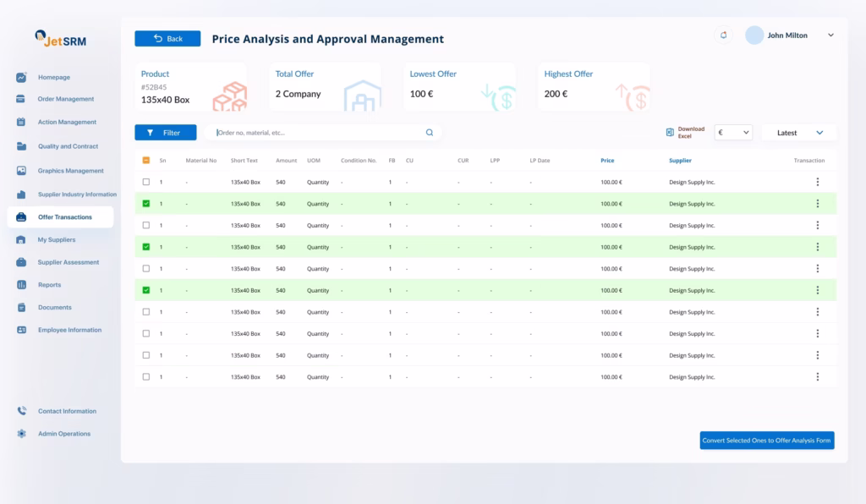Click the Amount column header
866x504 pixels.
[x=286, y=161]
